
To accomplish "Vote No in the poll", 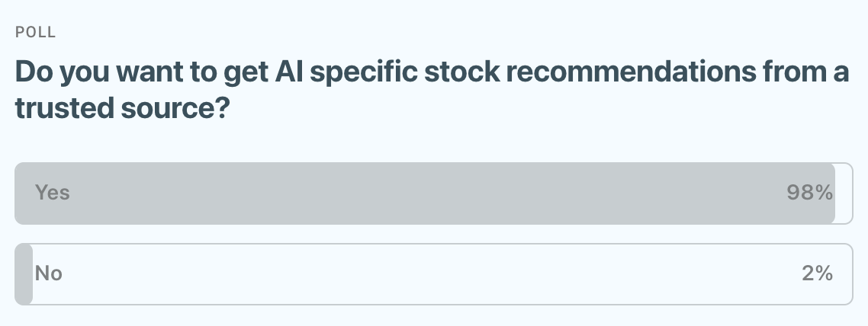I will click(x=433, y=274).
